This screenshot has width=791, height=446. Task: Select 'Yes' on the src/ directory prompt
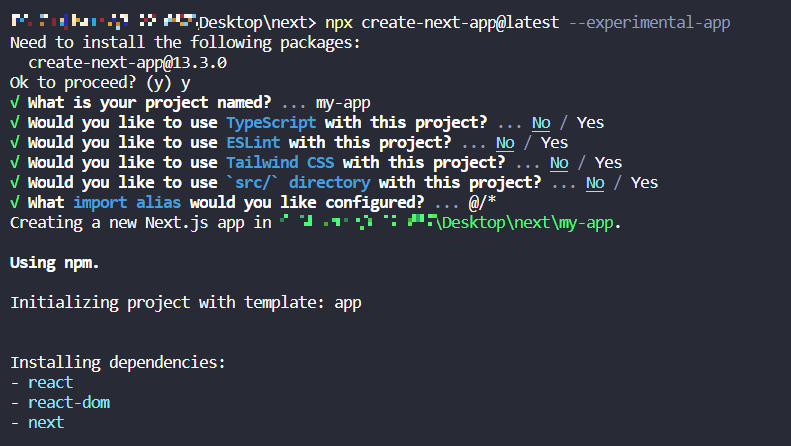click(x=644, y=183)
